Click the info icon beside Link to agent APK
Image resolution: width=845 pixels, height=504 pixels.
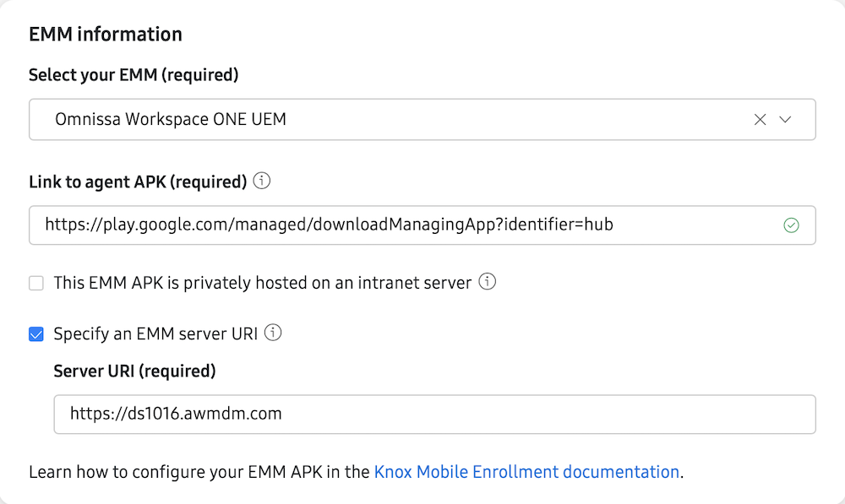[x=262, y=181]
